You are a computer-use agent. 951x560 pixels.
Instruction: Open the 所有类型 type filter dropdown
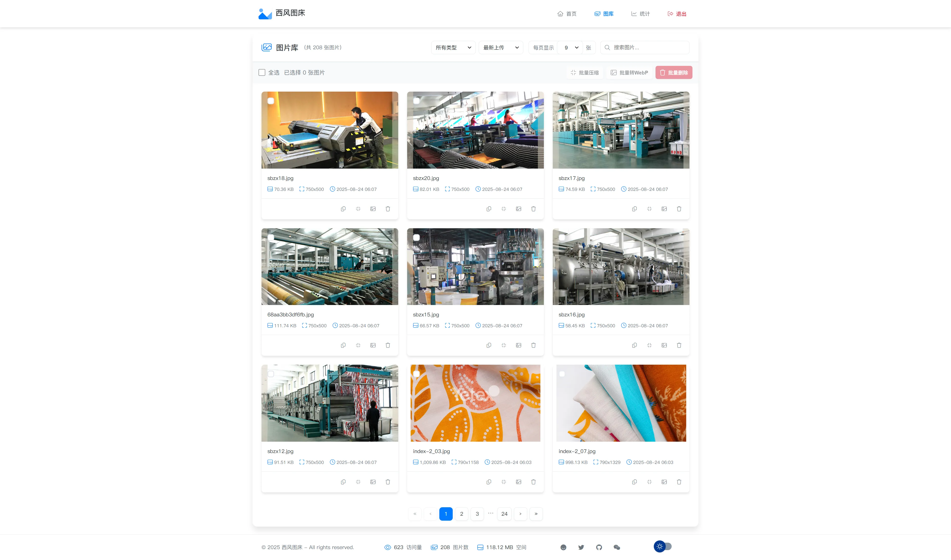[453, 48]
